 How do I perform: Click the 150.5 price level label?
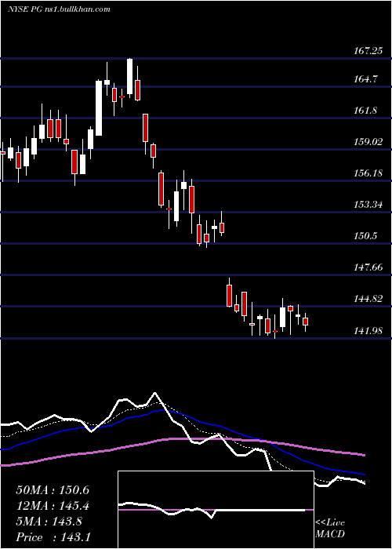tap(365, 236)
